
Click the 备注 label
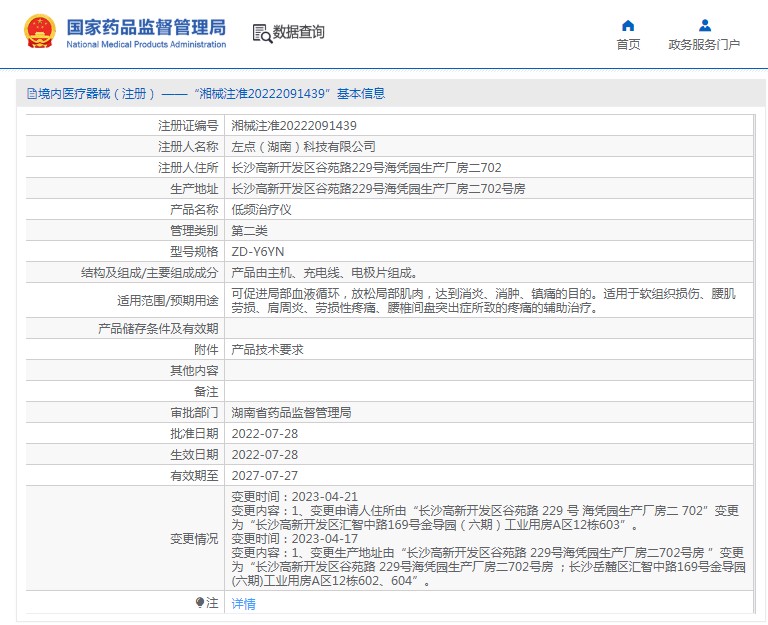[x=206, y=392]
